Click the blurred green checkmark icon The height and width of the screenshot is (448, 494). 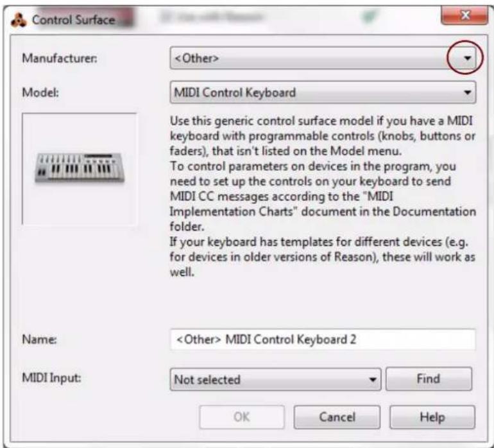pos(369,17)
